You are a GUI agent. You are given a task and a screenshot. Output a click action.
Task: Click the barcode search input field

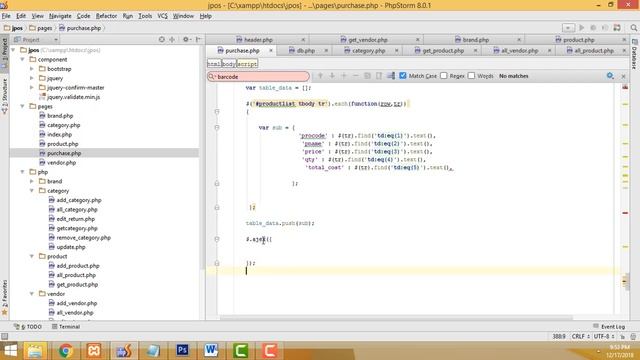click(x=259, y=76)
